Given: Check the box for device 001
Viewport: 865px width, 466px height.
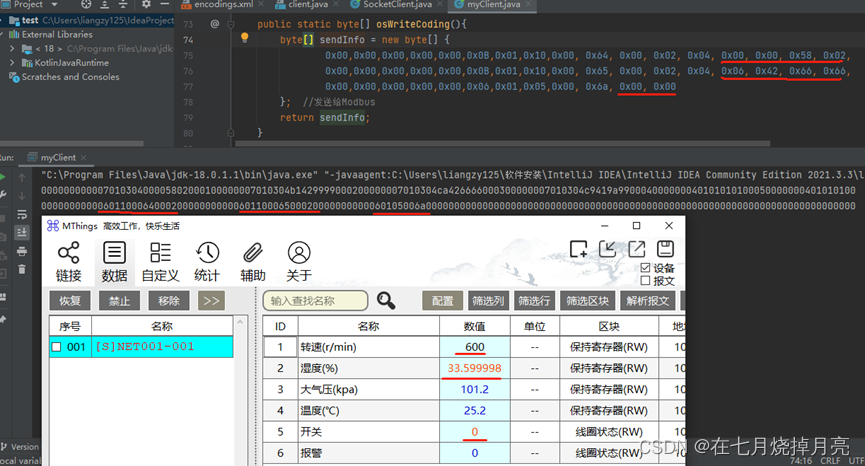Looking at the screenshot, I should coord(57,347).
